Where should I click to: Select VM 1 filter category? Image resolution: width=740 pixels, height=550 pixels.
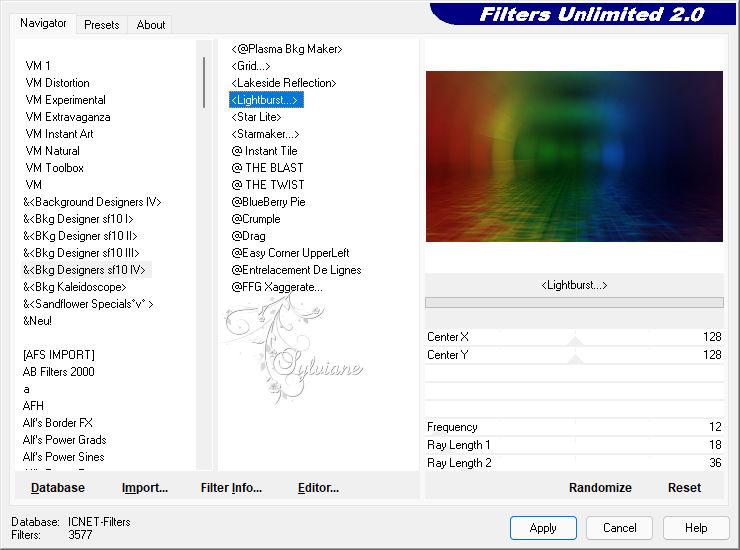pos(38,66)
